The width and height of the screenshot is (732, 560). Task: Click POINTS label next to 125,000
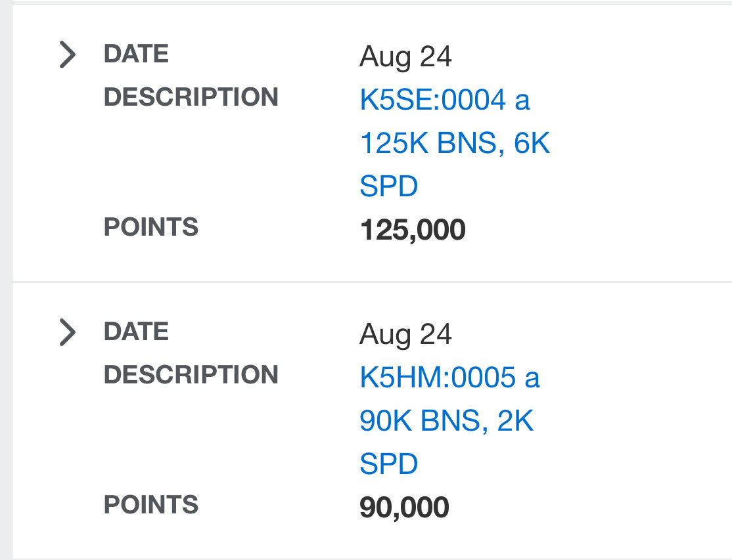click(150, 227)
